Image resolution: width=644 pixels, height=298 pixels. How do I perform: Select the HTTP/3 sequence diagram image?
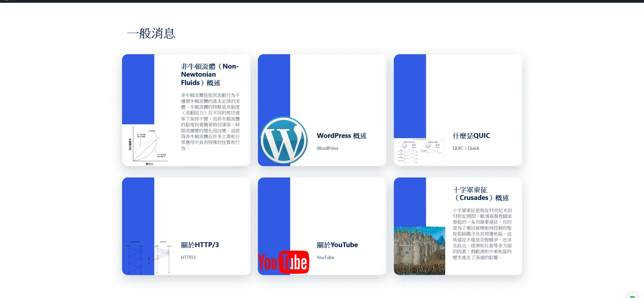(x=147, y=257)
